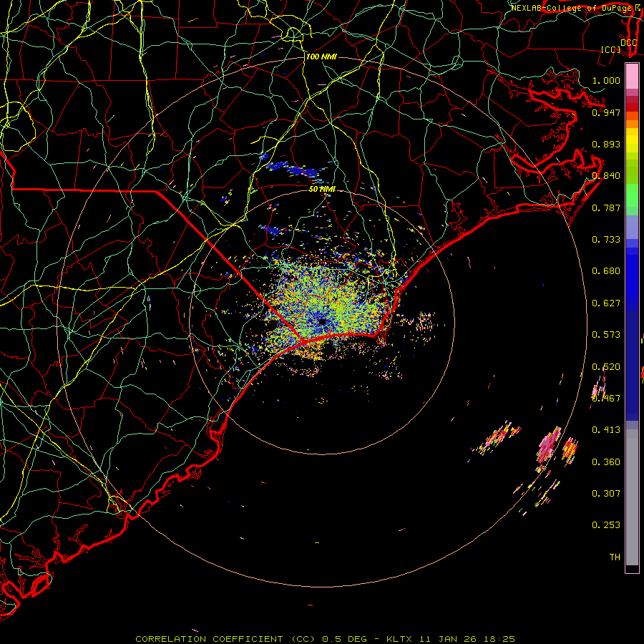The image size is (644, 644).
Task: Click the "100 NMI" range ring label
Action: (x=321, y=57)
